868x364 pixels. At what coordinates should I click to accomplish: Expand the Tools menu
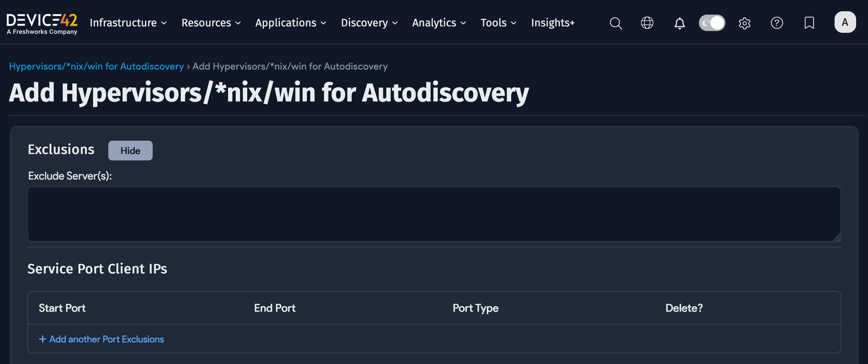[498, 23]
